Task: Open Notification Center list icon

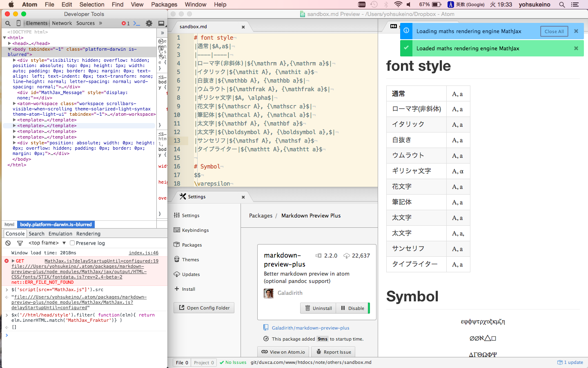Action: tap(575, 4)
